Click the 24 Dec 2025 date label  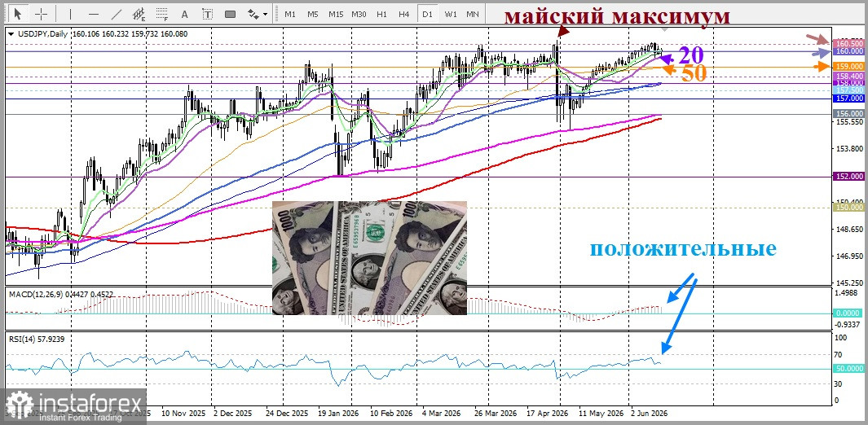point(286,414)
